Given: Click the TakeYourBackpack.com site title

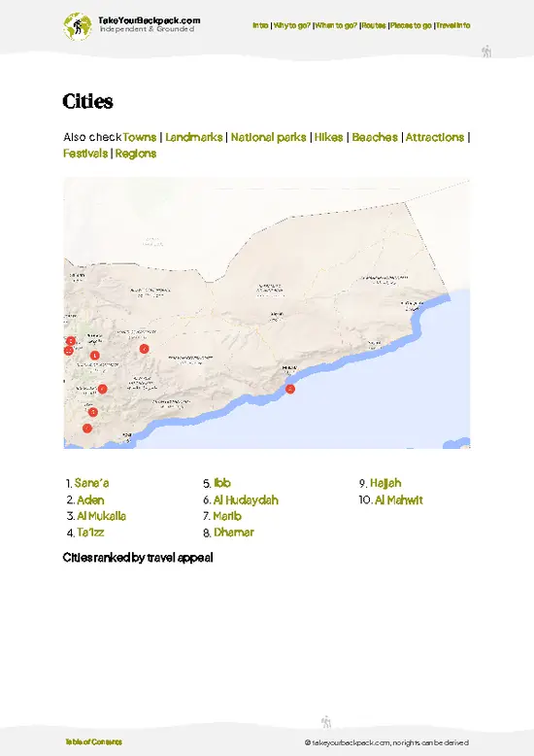Looking at the screenshot, I should 149,20.
